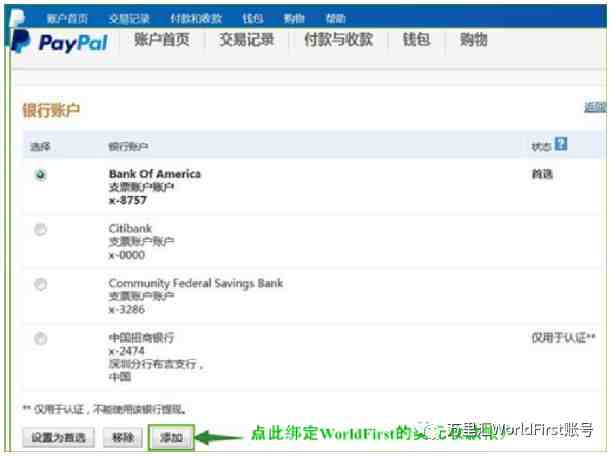The height and width of the screenshot is (457, 613).
Task: Click Community Federal Savings Bank name
Action: pyautogui.click(x=196, y=283)
